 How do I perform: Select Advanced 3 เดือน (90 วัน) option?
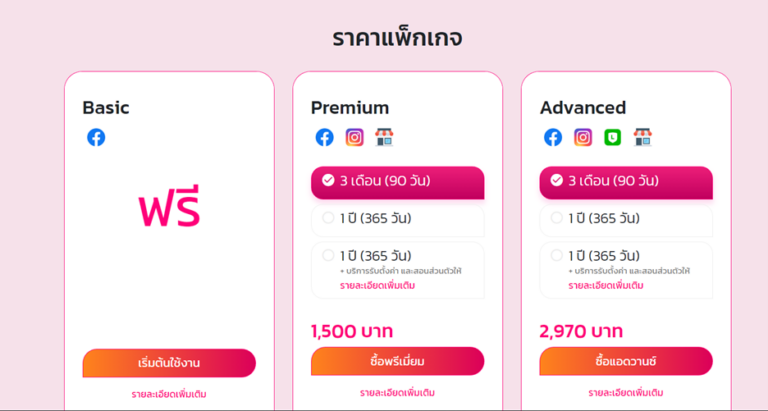click(x=626, y=181)
